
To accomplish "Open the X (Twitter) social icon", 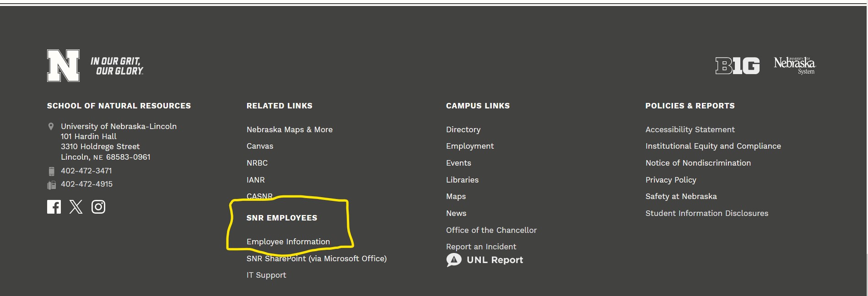I will coord(76,207).
